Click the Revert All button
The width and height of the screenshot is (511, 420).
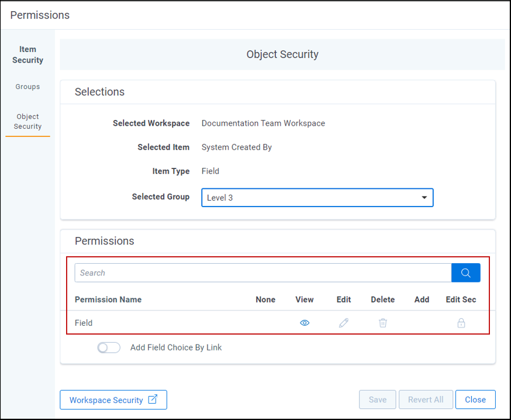426,400
